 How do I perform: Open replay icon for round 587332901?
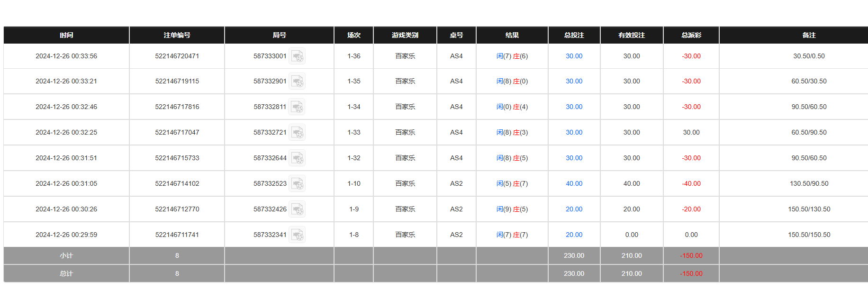pyautogui.click(x=297, y=82)
